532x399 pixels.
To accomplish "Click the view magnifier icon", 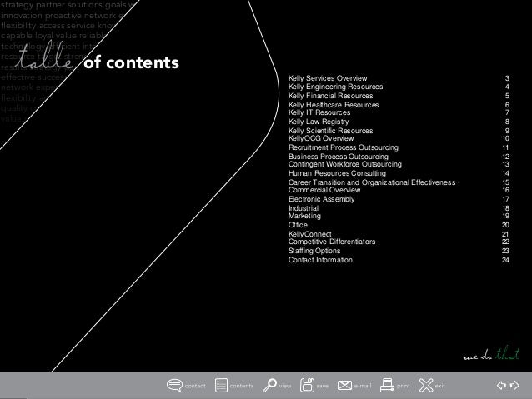I will (x=269, y=386).
